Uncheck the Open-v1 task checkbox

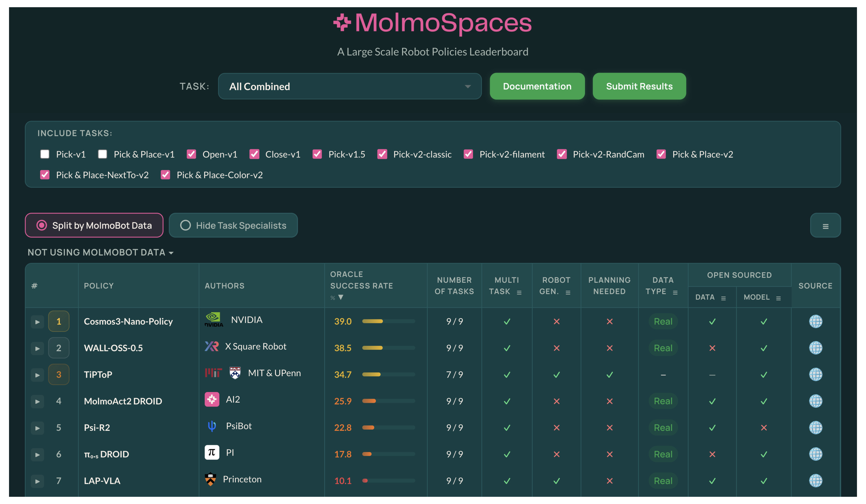[191, 154]
